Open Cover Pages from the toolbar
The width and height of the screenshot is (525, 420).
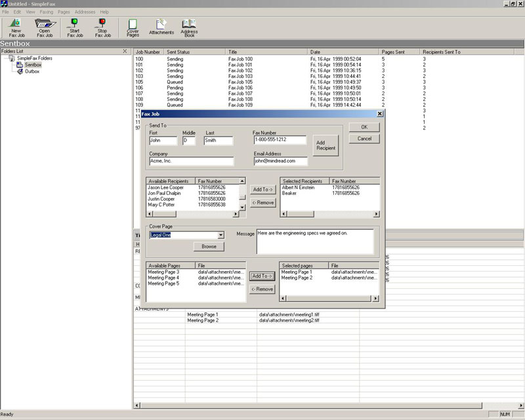tap(133, 28)
